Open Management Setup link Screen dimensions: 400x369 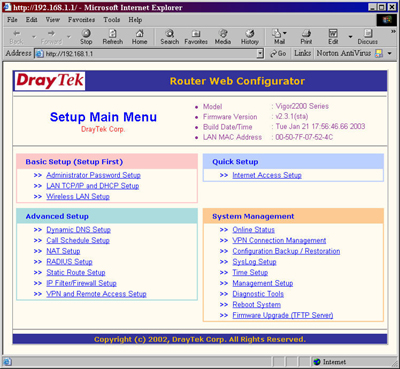point(263,283)
